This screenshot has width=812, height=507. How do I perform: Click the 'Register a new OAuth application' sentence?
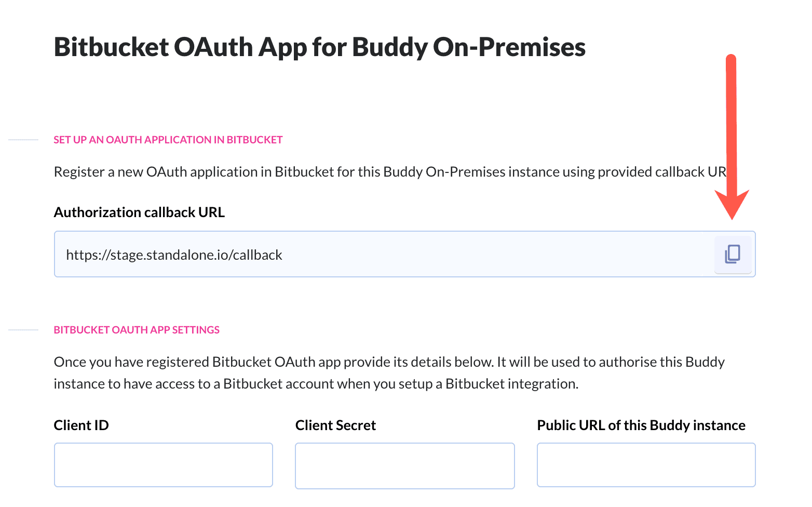pyautogui.click(x=389, y=172)
